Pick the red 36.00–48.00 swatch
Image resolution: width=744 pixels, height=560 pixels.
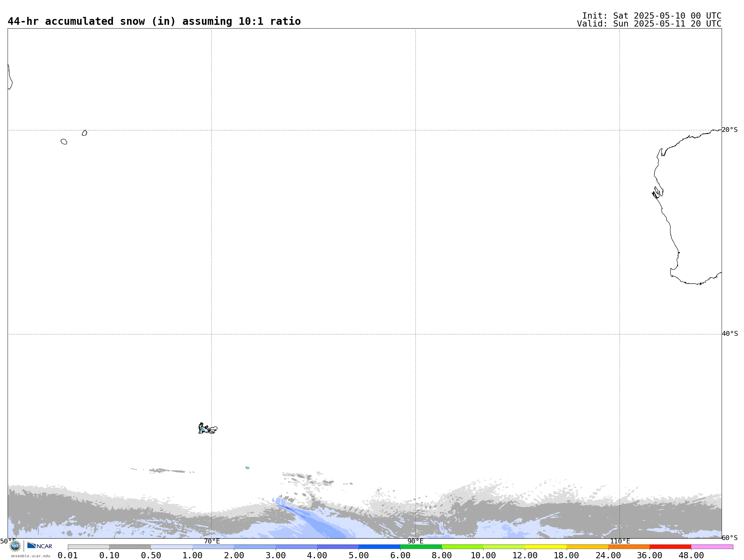coord(670,547)
